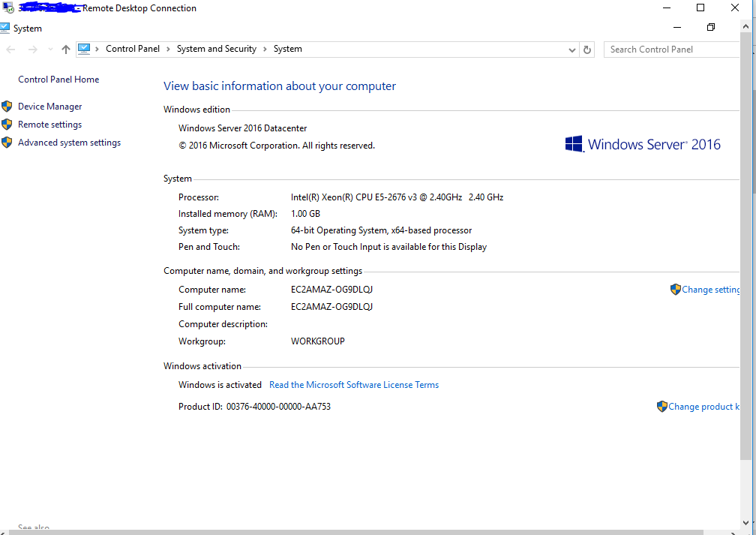The image size is (756, 535).
Task: Expand chevron after Control Panel breadcrumb
Action: [168, 49]
